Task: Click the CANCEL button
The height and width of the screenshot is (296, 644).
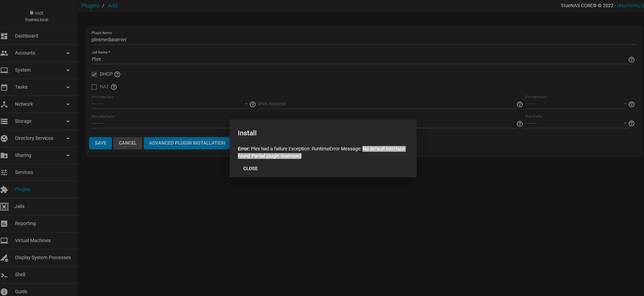Action: pos(128,143)
